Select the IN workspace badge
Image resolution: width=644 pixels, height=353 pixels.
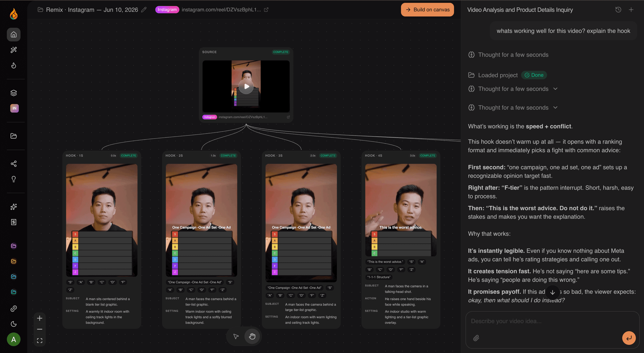coord(14,108)
